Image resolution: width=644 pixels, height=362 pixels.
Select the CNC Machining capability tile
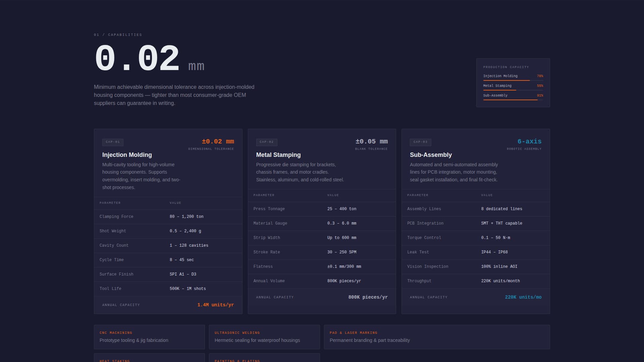click(x=149, y=337)
